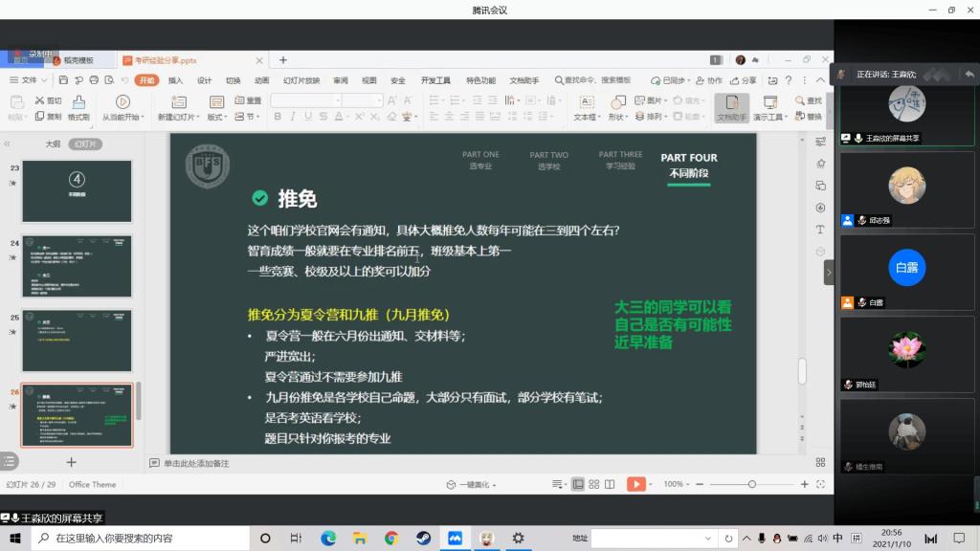Switch panel to 大纲 outline view

pyautogui.click(x=54, y=143)
